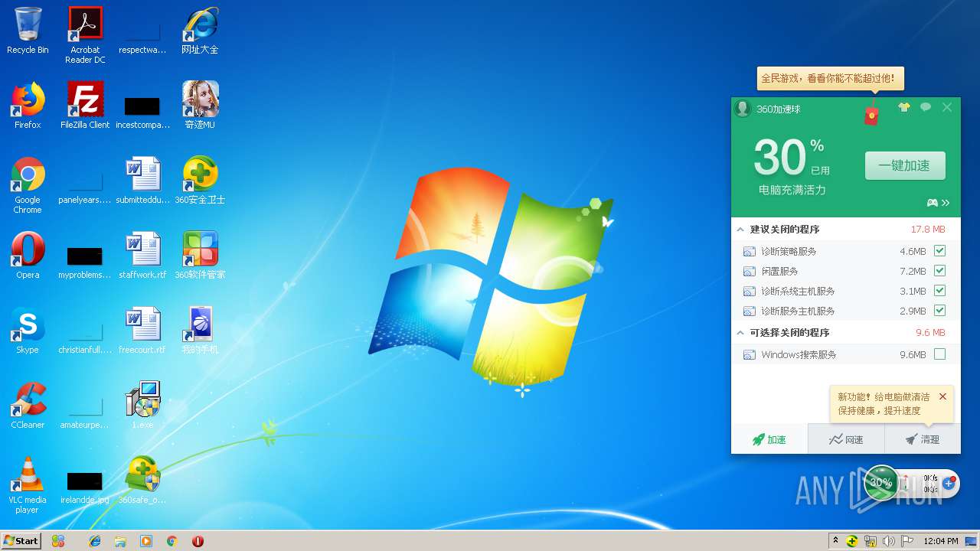Open Acrobat Reader DC desktop icon
Image resolution: width=980 pixels, height=551 pixels.
point(85,35)
